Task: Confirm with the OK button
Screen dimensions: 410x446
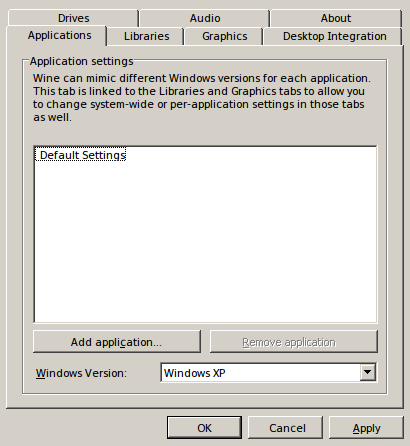Action: coord(204,428)
